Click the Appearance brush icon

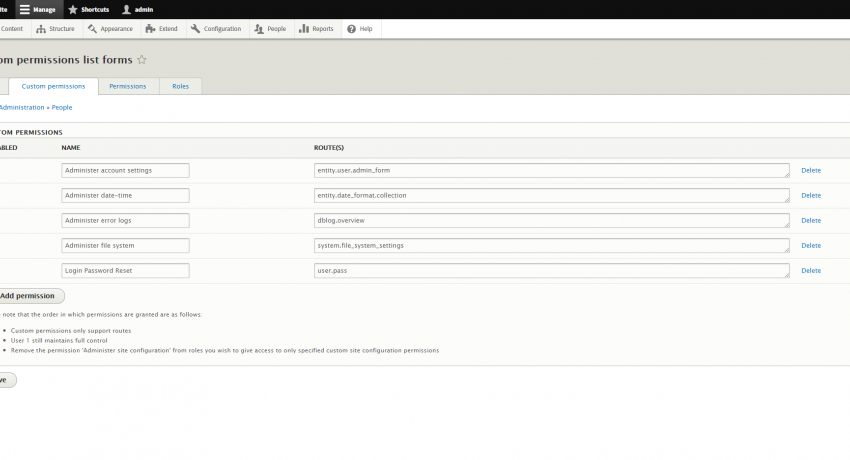(x=92, y=29)
